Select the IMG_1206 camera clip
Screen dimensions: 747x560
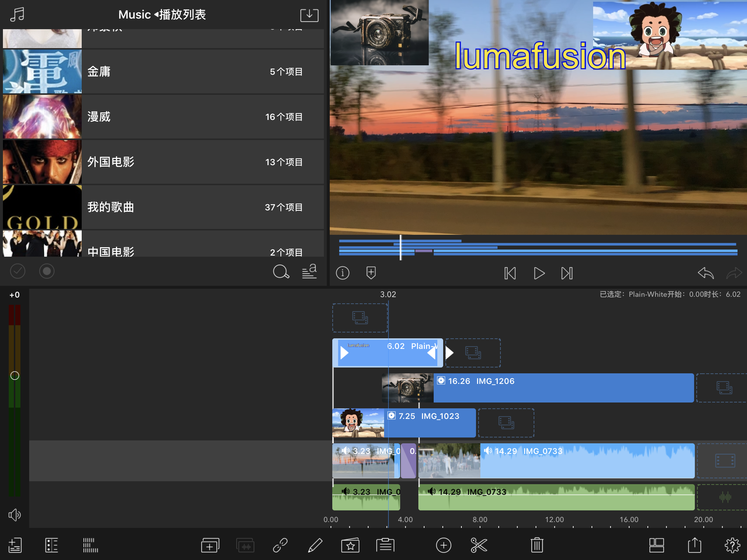[x=538, y=388]
